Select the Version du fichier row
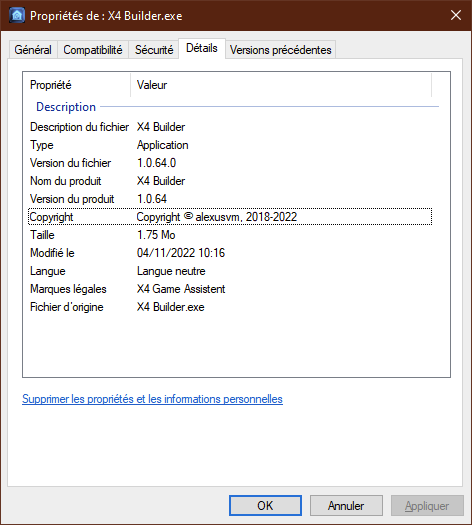Screen dimensions: 472x525 point(230,163)
